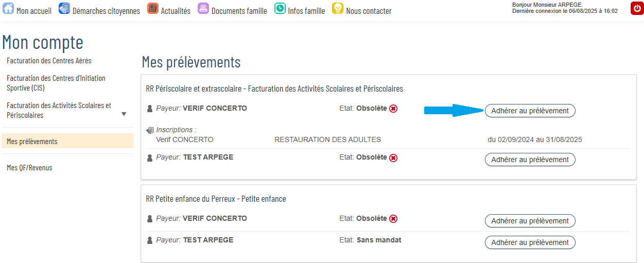
Task: Click Adhérer au prélèvement next to blue arrow
Action: 530,111
